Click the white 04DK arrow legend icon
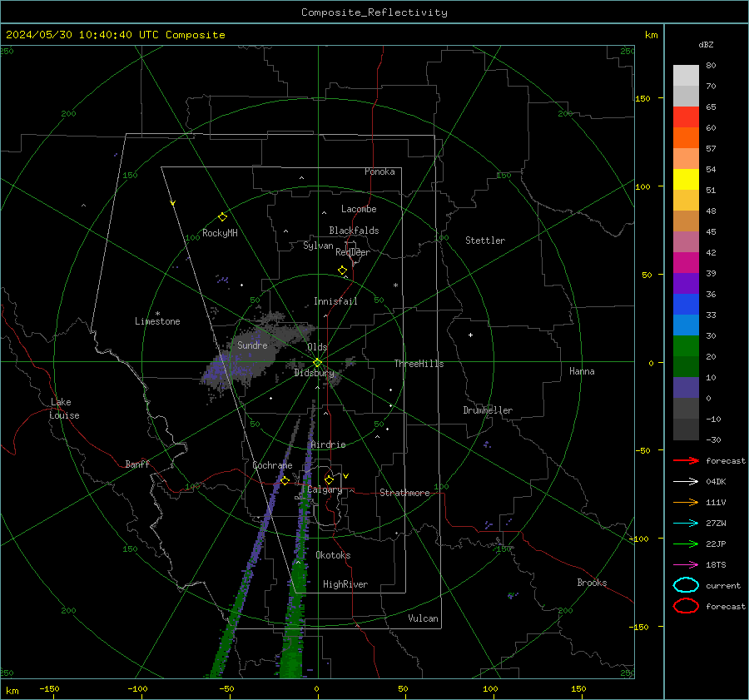The width and height of the screenshot is (749, 700). point(686,481)
